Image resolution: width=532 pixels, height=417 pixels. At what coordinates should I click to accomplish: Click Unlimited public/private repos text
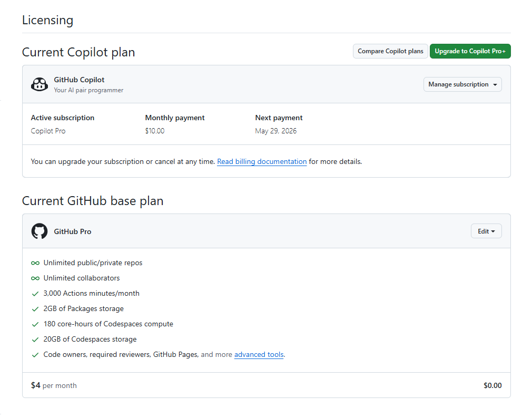click(93, 263)
